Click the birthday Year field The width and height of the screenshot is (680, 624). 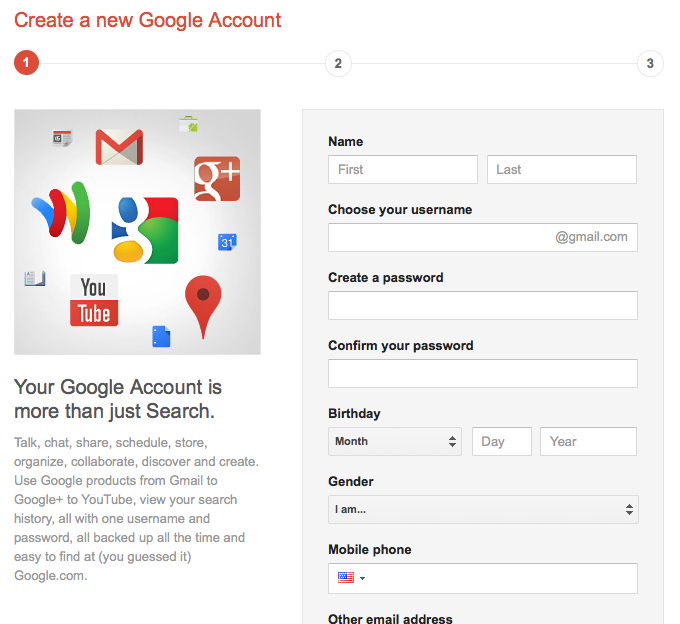tap(588, 441)
